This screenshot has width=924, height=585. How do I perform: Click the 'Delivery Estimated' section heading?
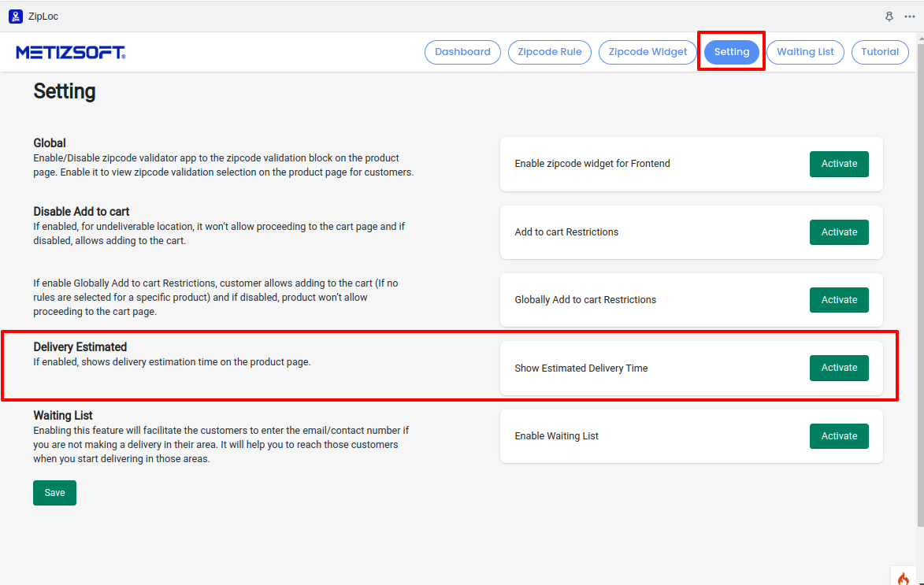tap(80, 347)
